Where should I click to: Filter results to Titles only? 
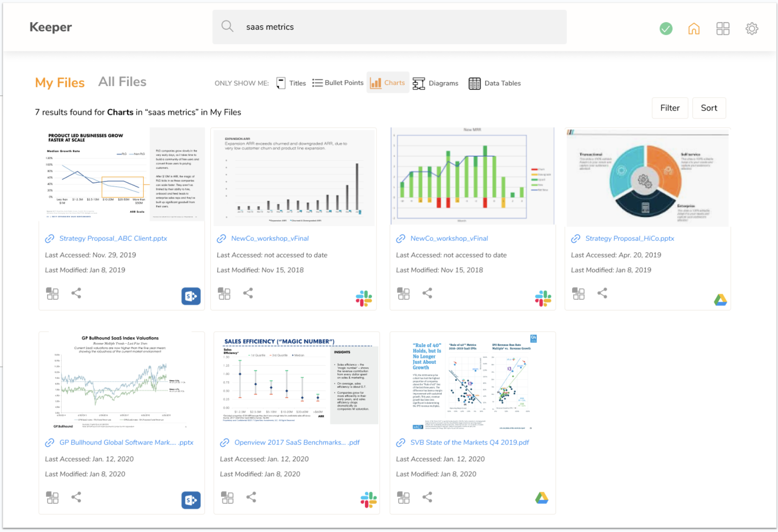point(291,83)
